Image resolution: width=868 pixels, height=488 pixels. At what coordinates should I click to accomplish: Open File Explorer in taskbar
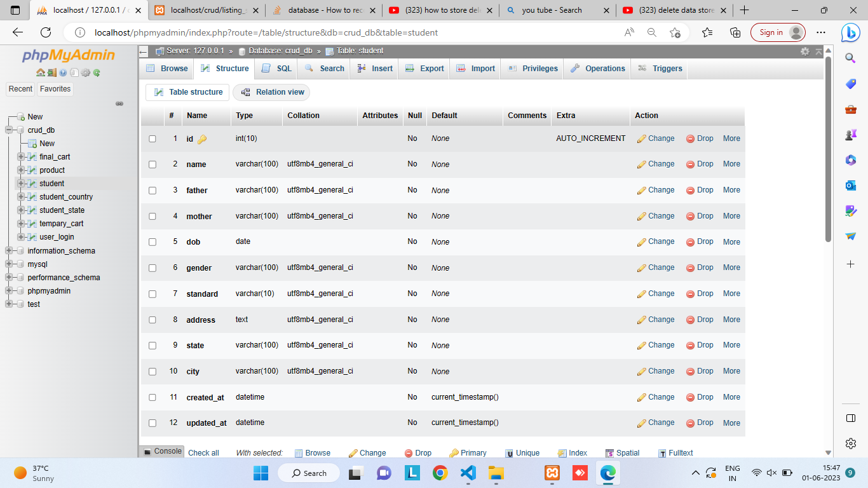pos(496,473)
